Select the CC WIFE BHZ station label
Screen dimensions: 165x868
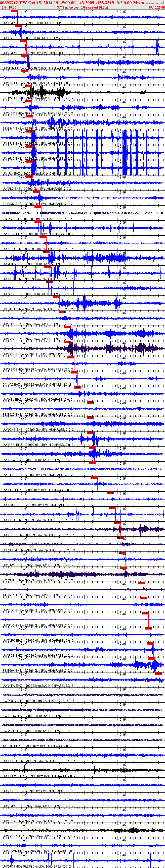click(38, 731)
